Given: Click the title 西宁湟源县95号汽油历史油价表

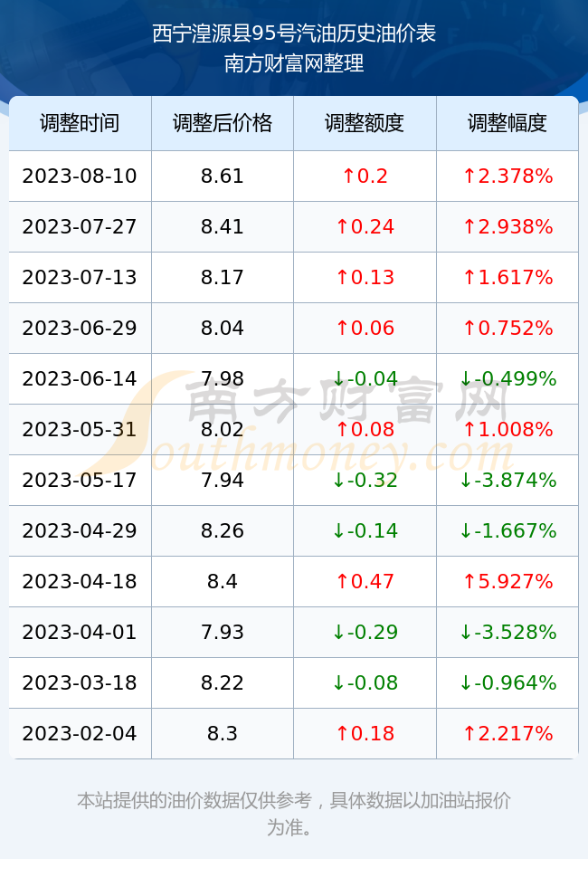Looking at the screenshot, I should pos(294,34).
